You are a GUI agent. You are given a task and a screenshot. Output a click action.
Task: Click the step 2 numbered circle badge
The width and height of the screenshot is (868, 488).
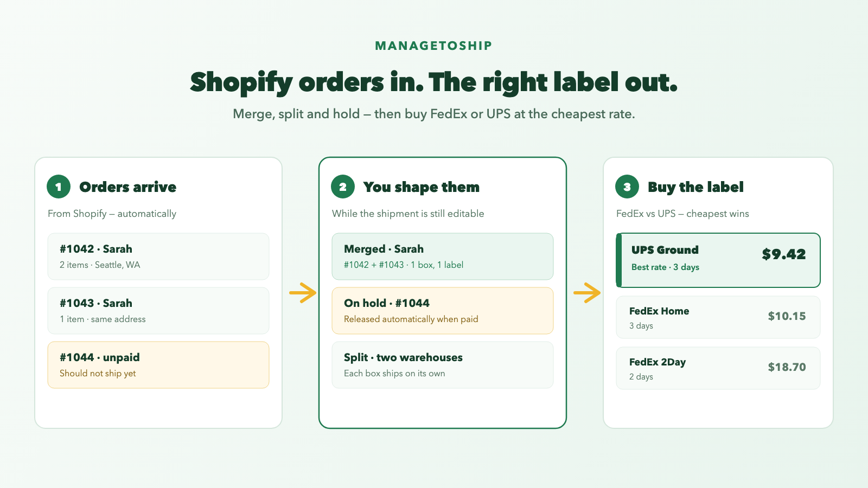[x=343, y=187]
